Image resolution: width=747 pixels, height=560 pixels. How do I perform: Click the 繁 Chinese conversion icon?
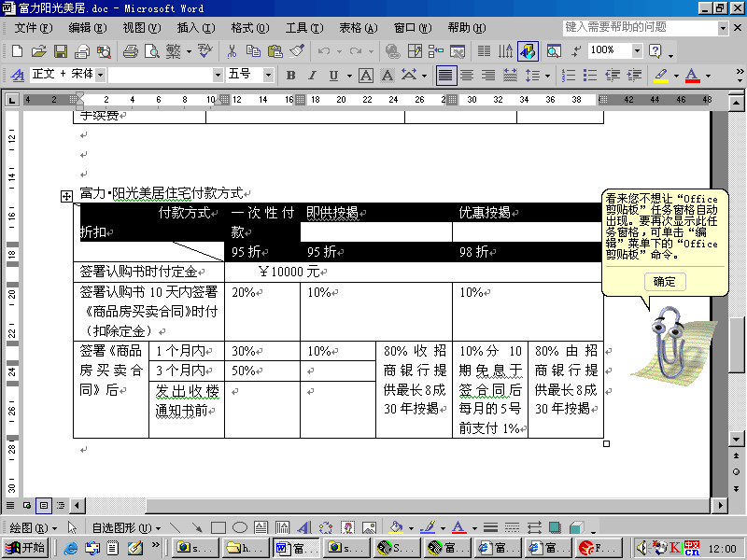(174, 51)
